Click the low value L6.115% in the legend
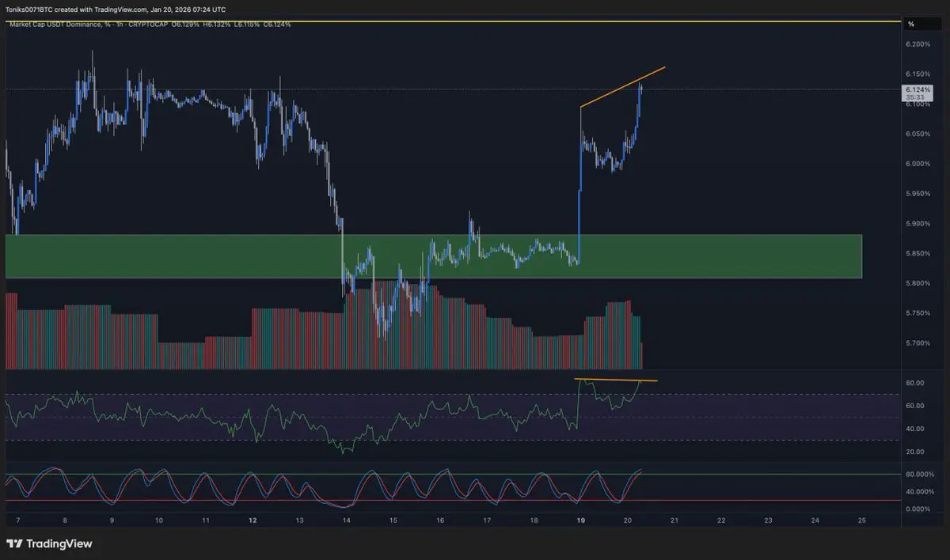The width and height of the screenshot is (950, 560). coord(247,25)
